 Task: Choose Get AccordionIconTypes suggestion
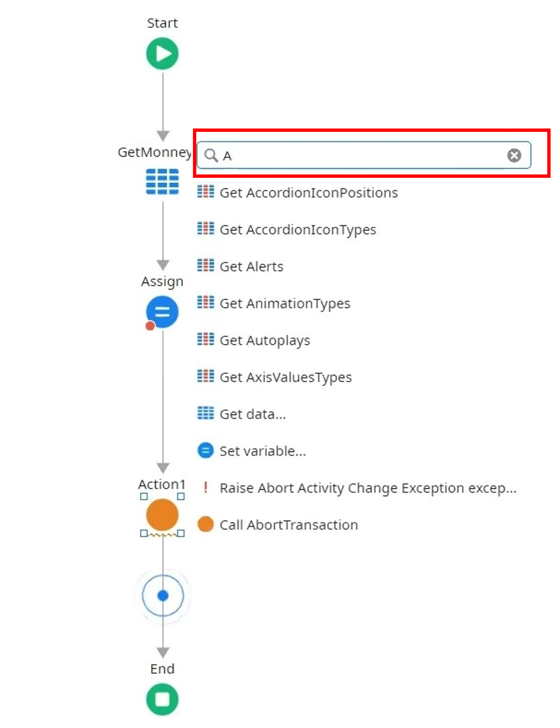click(x=298, y=230)
